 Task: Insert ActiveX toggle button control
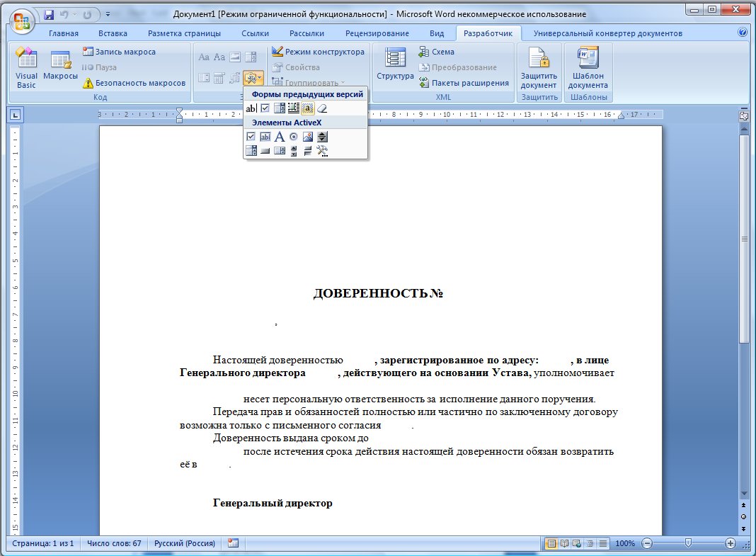(308, 151)
